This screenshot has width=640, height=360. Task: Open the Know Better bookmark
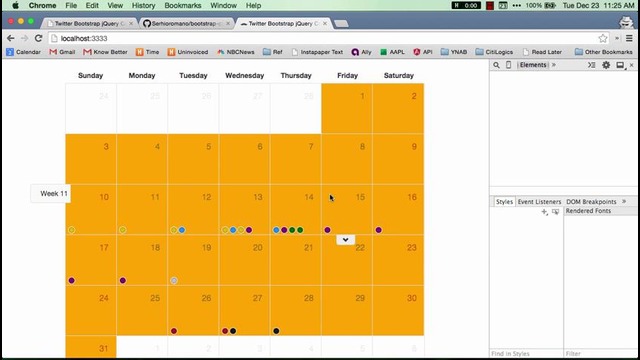[x=105, y=52]
